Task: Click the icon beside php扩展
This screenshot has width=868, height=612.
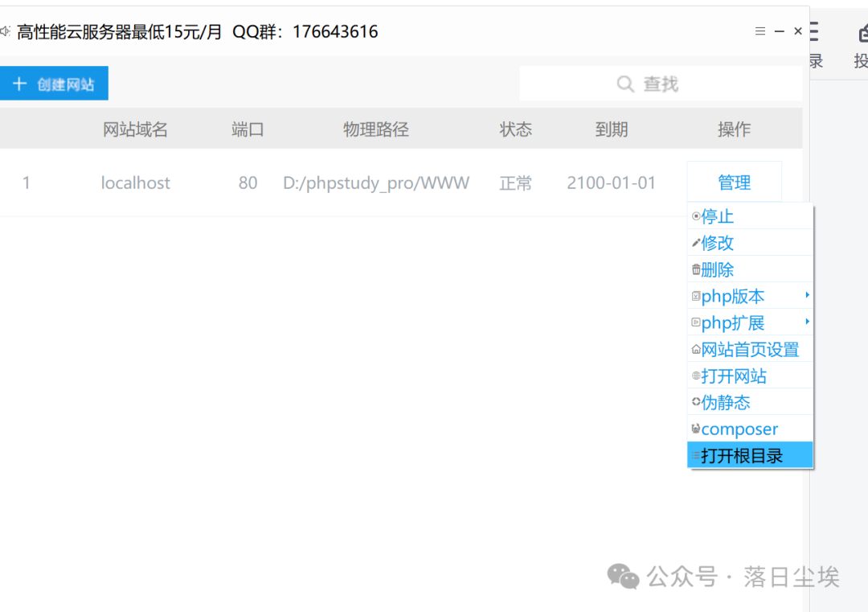Action: tap(696, 322)
